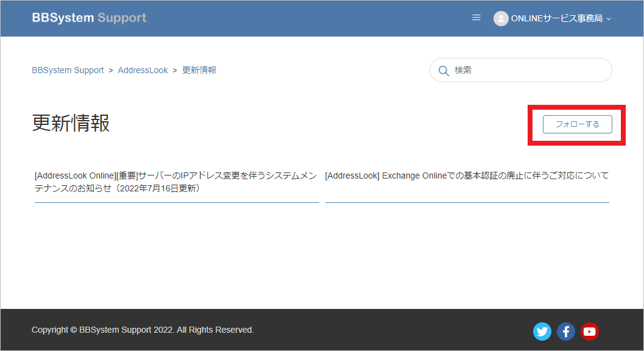Focus the 検索 search field
The image size is (644, 351).
(521, 70)
